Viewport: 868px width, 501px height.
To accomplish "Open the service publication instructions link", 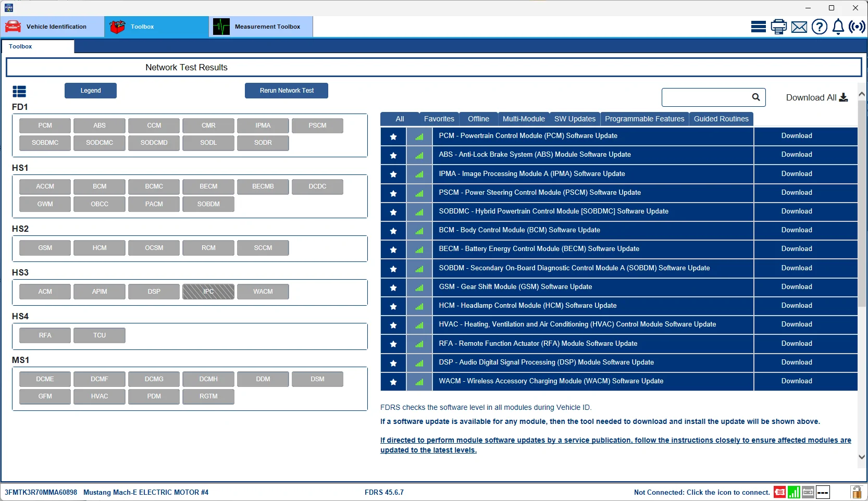I will 615,445.
